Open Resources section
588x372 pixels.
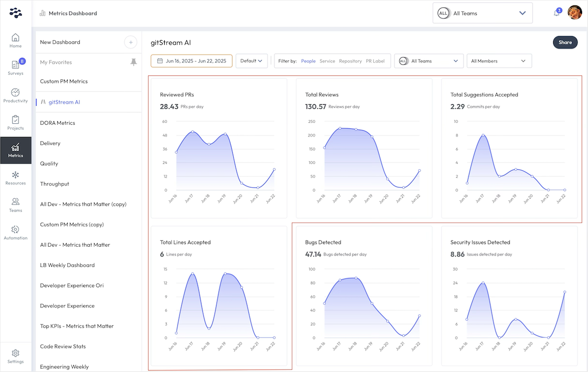click(16, 178)
